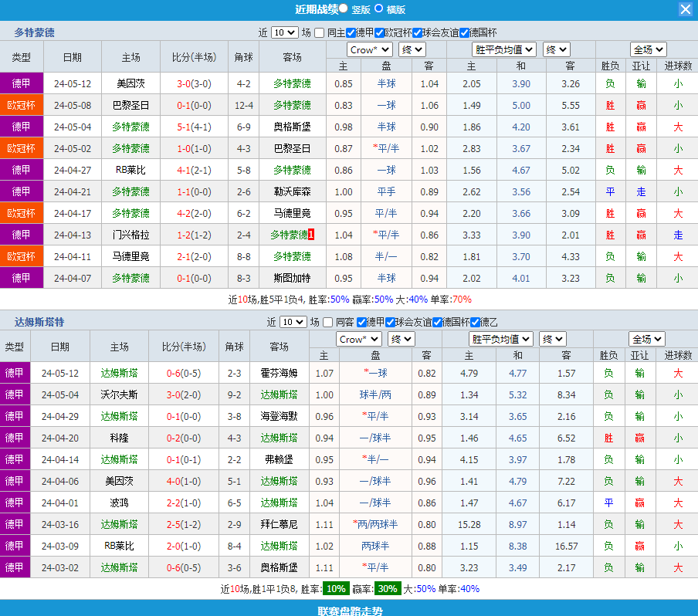The width and height of the screenshot is (698, 616).
Task: Toggle 德甲 checkbox in 达姆斯塔特 section
Action: (361, 322)
